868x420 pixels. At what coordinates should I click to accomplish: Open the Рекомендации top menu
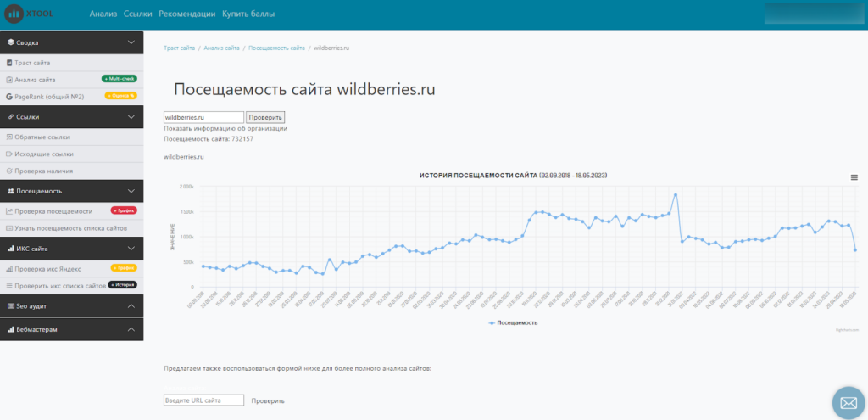(187, 14)
